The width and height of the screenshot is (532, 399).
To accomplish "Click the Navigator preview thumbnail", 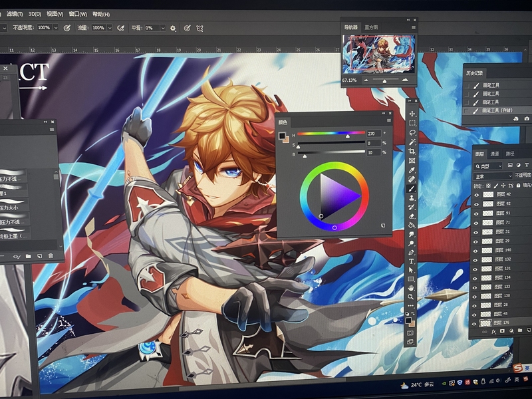I will [x=378, y=55].
